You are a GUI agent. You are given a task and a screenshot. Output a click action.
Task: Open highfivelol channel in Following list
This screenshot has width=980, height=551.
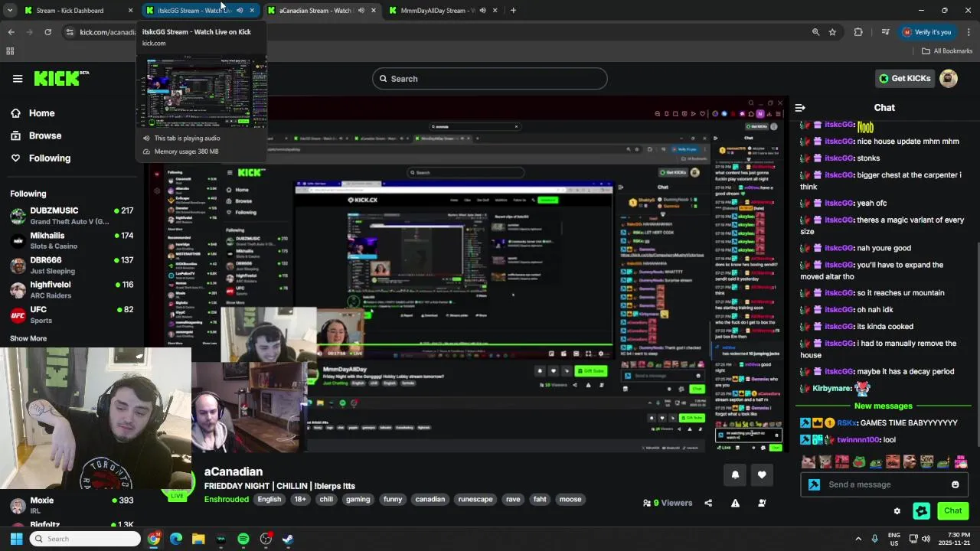click(x=71, y=289)
